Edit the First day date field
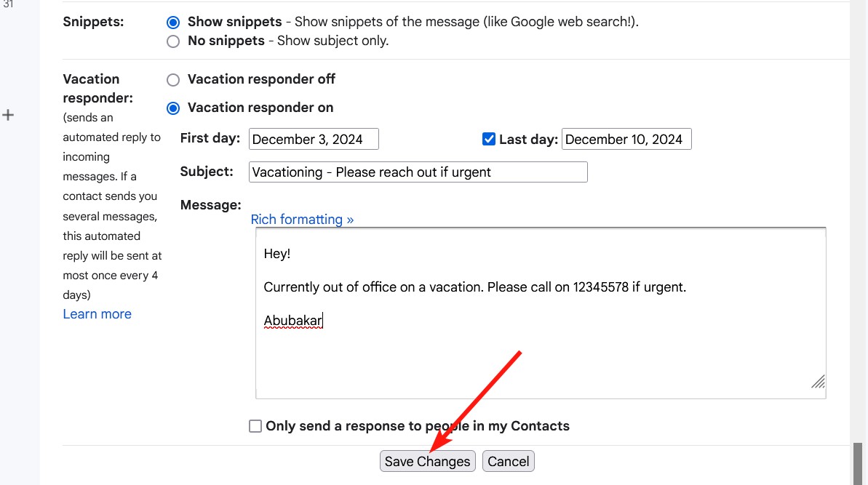The image size is (868, 485). click(314, 138)
